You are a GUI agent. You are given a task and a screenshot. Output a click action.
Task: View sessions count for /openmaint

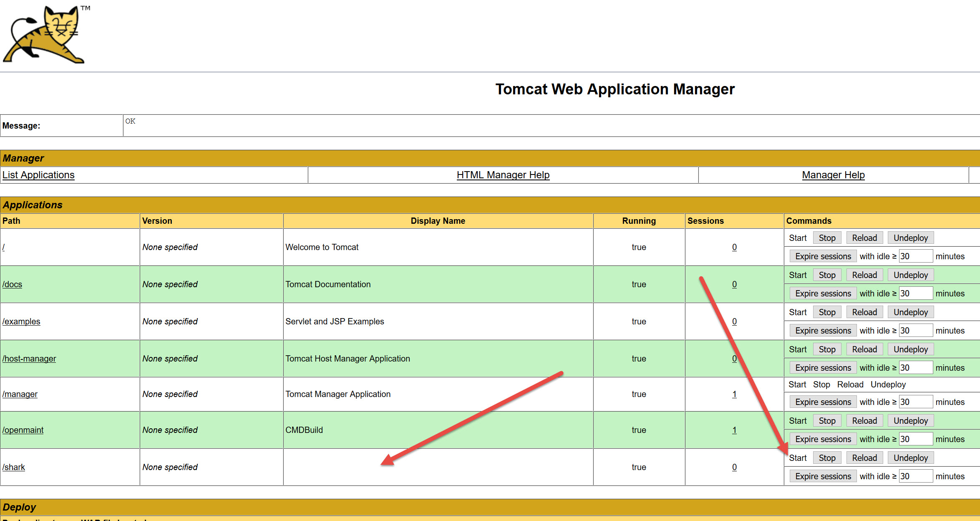(734, 430)
